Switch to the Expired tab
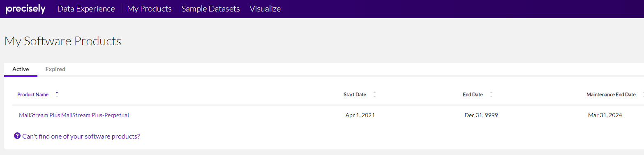Viewport: 644px width, 155px height. pos(55,69)
